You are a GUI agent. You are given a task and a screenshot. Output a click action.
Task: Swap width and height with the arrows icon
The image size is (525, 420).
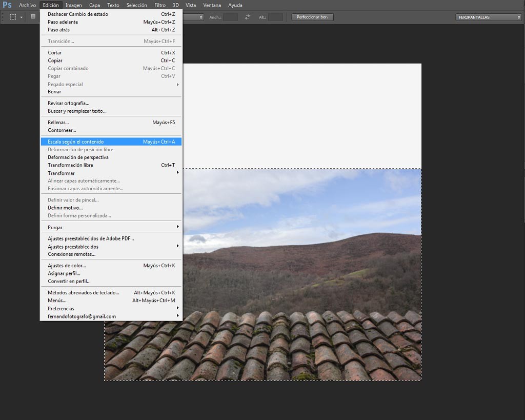point(248,17)
